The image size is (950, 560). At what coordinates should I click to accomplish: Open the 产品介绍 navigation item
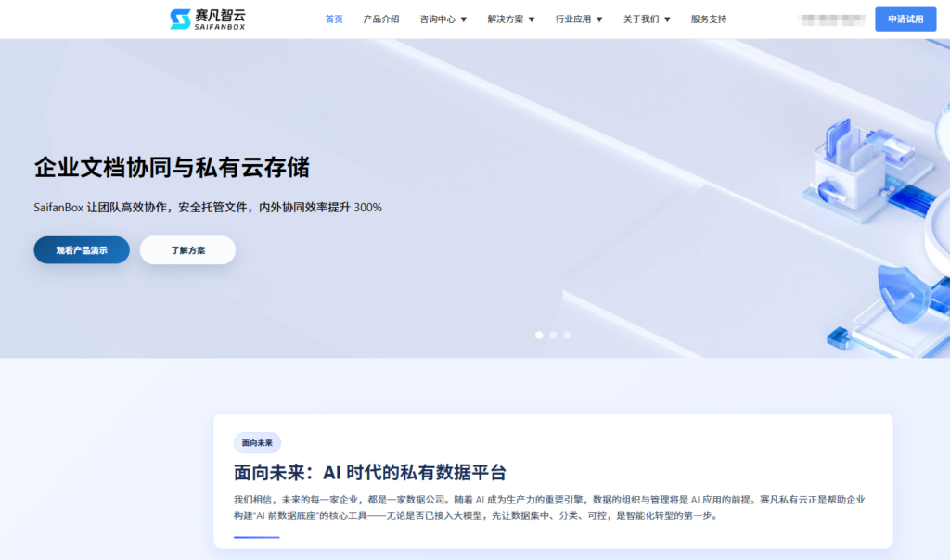pos(381,19)
